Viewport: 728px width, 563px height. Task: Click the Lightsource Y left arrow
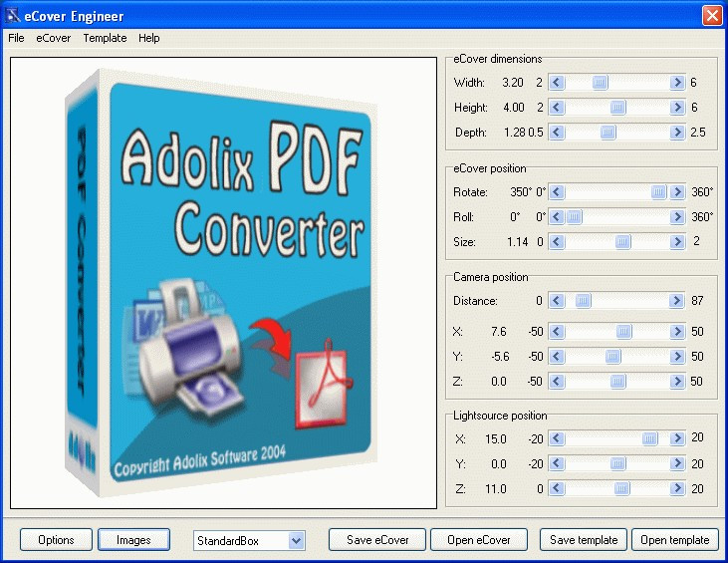(x=557, y=463)
